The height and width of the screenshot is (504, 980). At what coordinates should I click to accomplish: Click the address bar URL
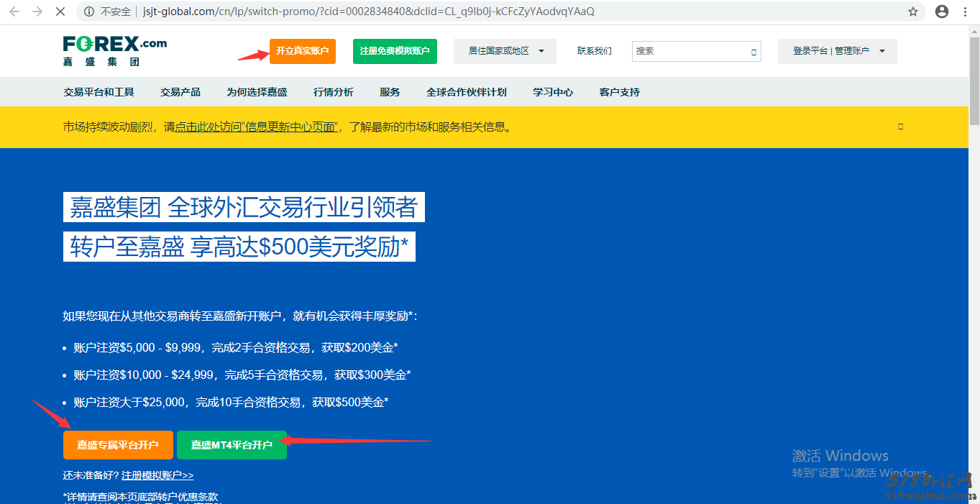pyautogui.click(x=369, y=12)
